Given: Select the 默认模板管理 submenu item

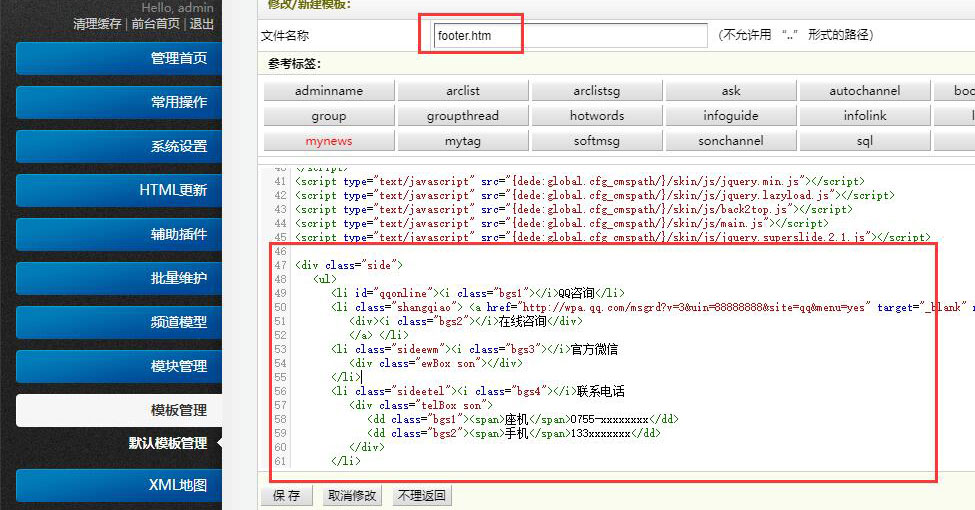Looking at the screenshot, I should click(x=168, y=443).
